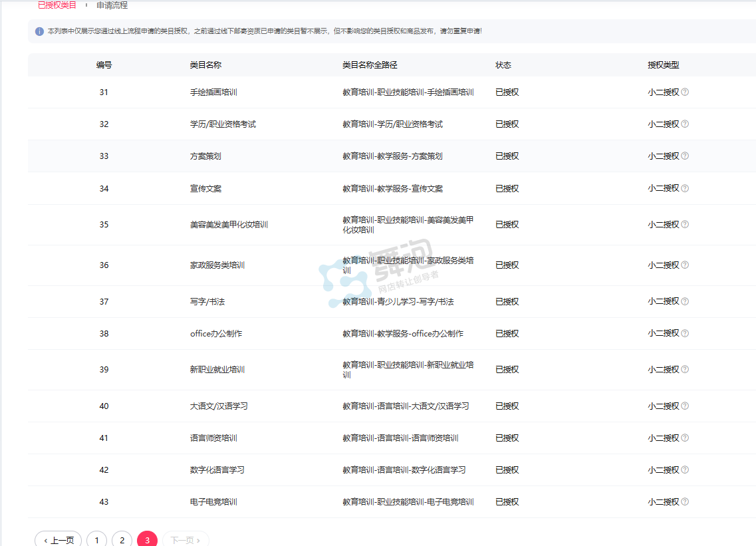Click the 类目名称全路径 column header
Screen dimensions: 756x546
click(x=370, y=65)
